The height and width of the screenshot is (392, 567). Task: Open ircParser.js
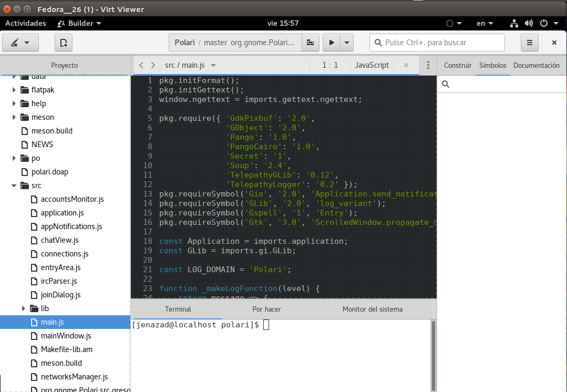click(x=58, y=281)
